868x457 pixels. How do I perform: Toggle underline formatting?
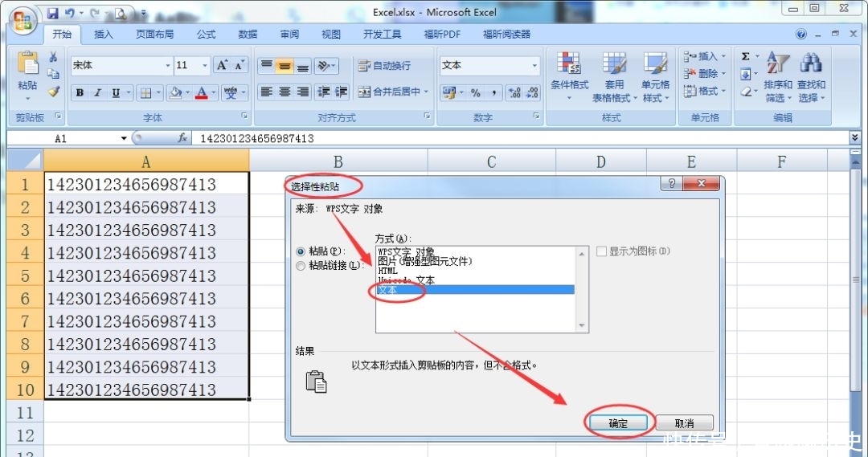coord(116,92)
